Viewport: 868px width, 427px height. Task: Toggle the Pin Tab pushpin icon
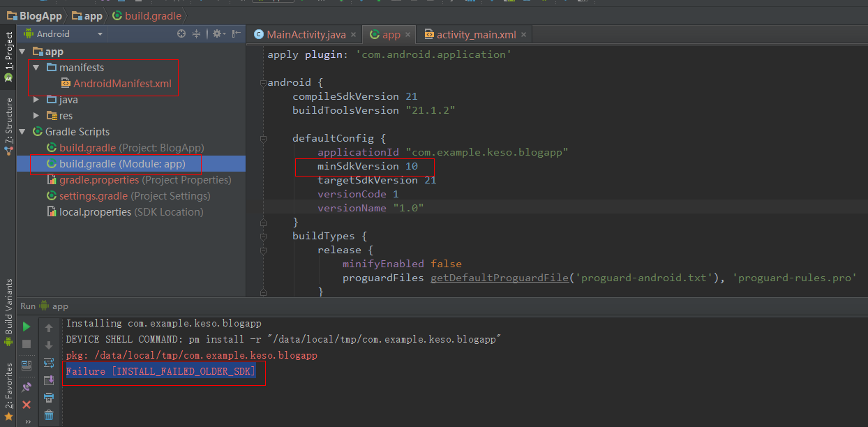pyautogui.click(x=27, y=387)
